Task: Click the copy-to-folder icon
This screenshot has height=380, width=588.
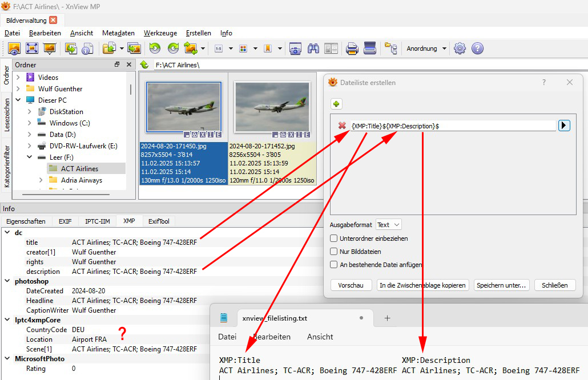Action: click(x=109, y=48)
